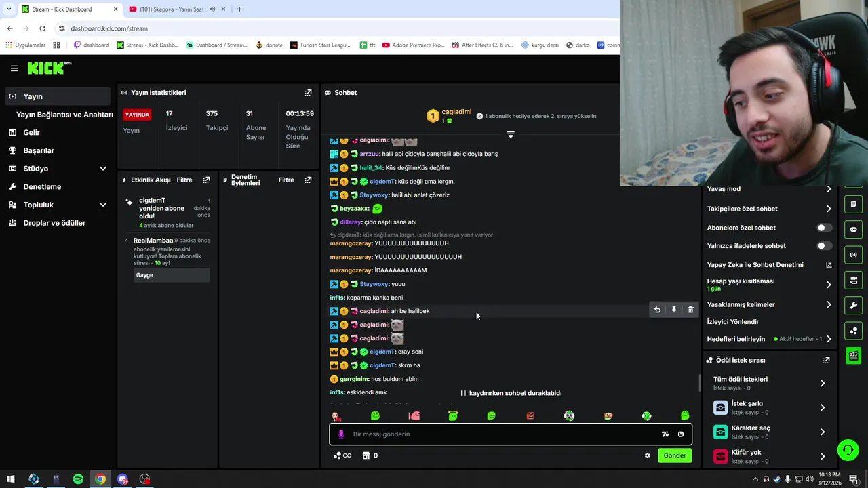Reload the page with browser refresh button
The image size is (868, 488).
tap(42, 28)
